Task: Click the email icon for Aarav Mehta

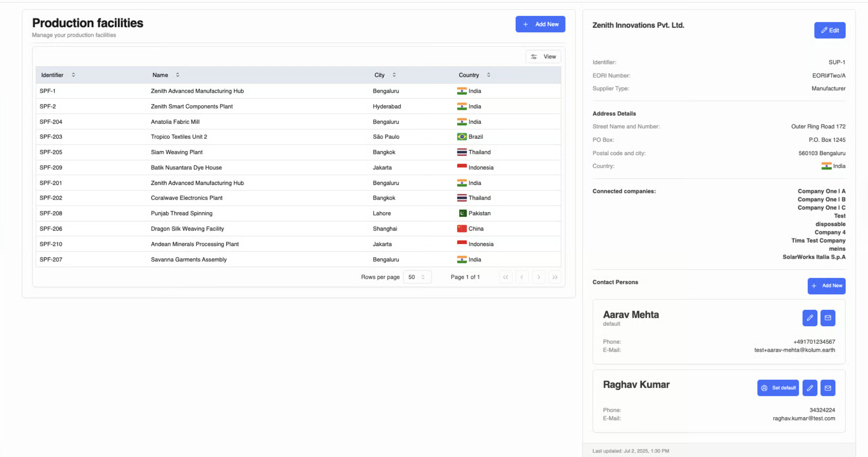Action: 827,318
